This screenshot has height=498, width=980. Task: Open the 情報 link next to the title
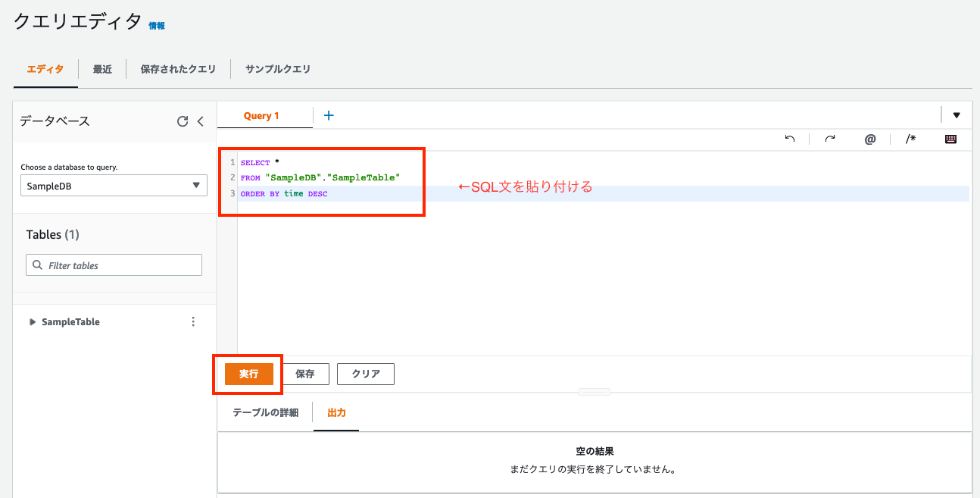(x=155, y=25)
